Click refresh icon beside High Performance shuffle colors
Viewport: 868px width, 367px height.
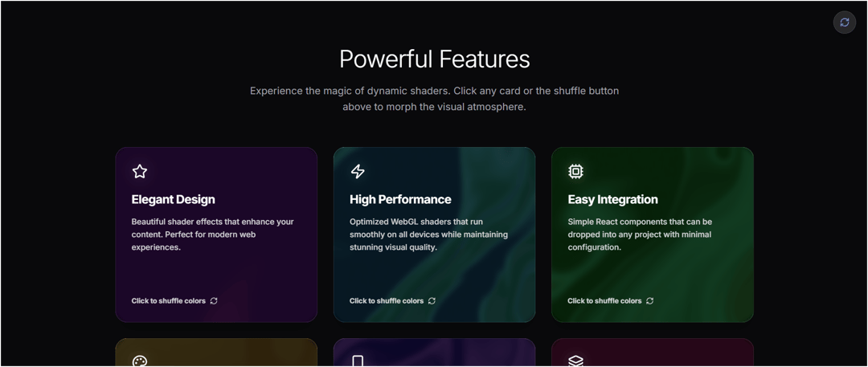[x=432, y=300]
